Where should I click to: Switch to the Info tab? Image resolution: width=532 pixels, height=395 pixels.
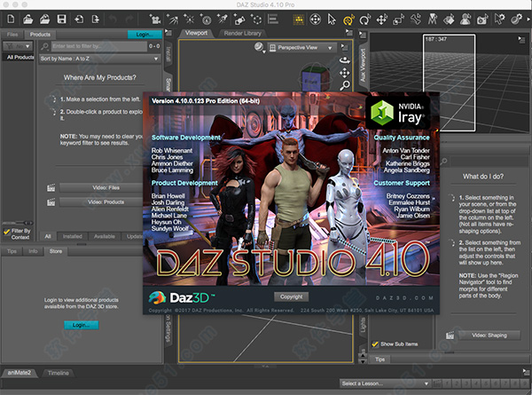click(33, 251)
